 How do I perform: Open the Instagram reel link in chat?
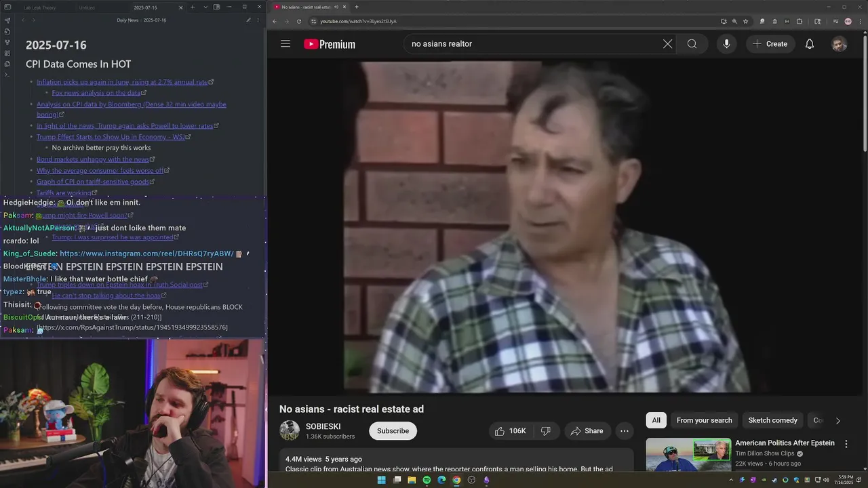[146, 253]
